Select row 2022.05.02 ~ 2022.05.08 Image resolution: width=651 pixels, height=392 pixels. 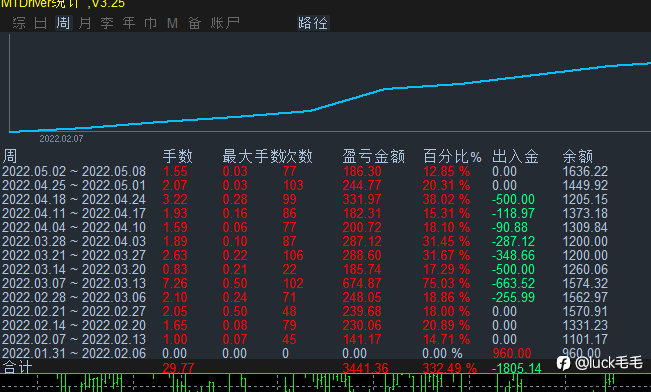click(x=305, y=171)
